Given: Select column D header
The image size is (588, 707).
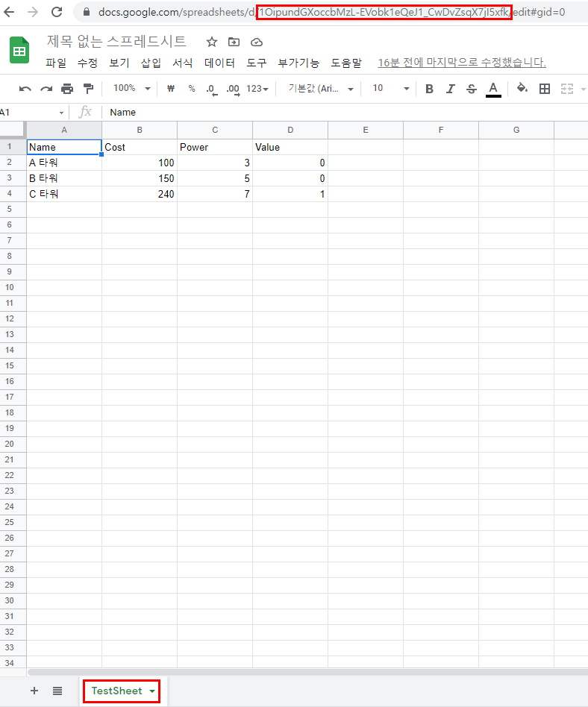Looking at the screenshot, I should (x=290, y=130).
